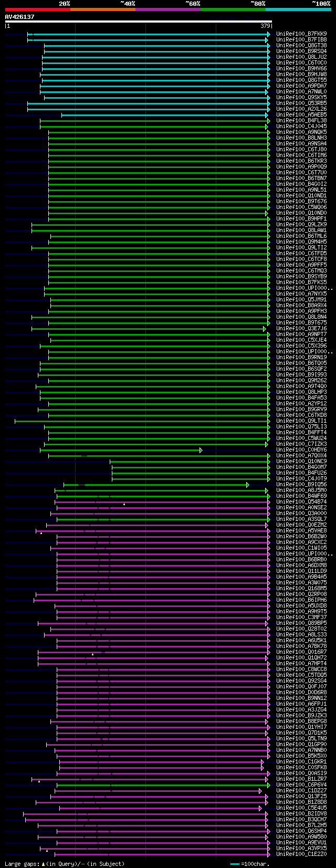
Task: Select the UniRef100_Q0EZM2 label
Action: point(301,525)
